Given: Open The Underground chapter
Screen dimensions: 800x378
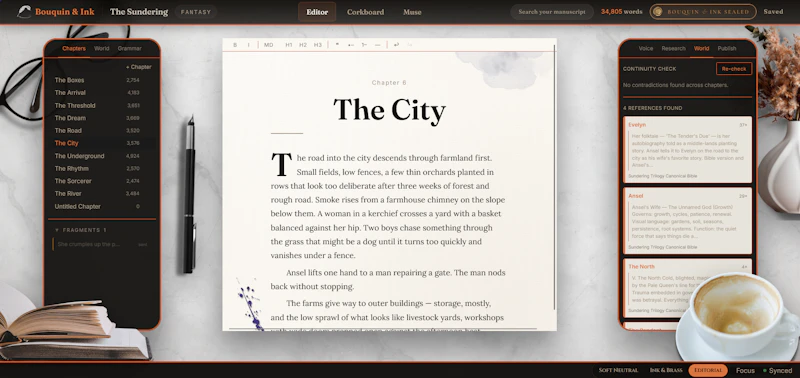Looking at the screenshot, I should click(x=97, y=156).
